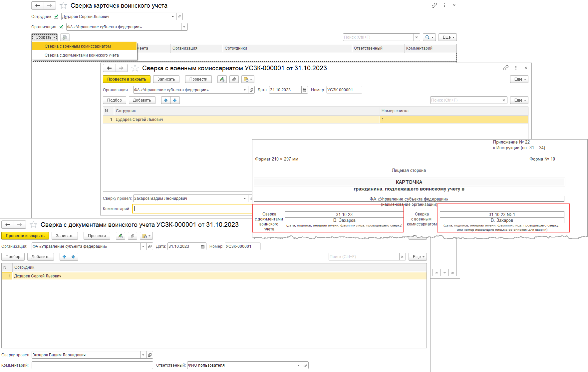Open top Еще menu in военным комиссариатом window

click(519, 79)
